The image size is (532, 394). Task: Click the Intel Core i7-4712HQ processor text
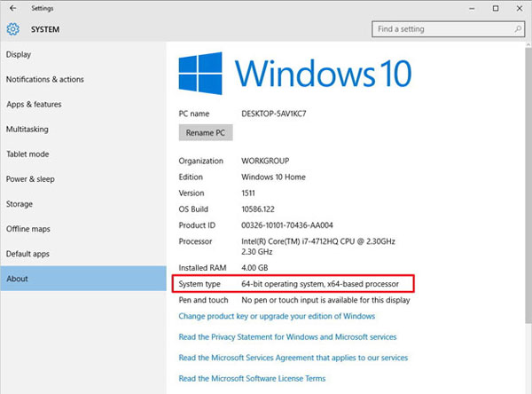click(x=318, y=247)
